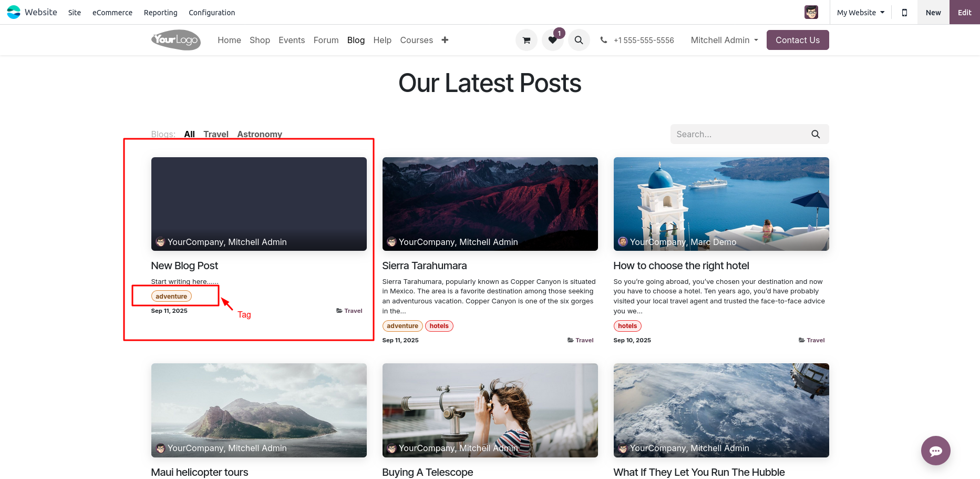Click the blog Search input field

[x=741, y=134]
